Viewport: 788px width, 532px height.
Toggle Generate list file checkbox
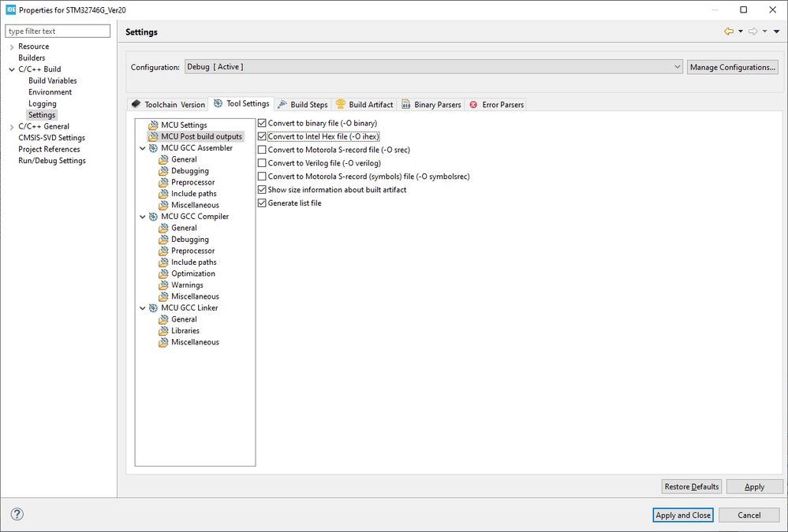point(262,203)
